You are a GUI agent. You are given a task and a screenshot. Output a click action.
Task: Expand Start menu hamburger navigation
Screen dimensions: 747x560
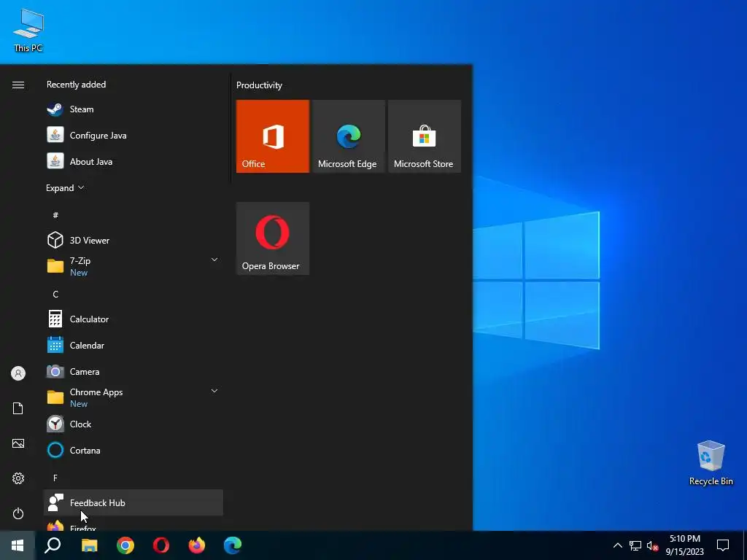(18, 85)
